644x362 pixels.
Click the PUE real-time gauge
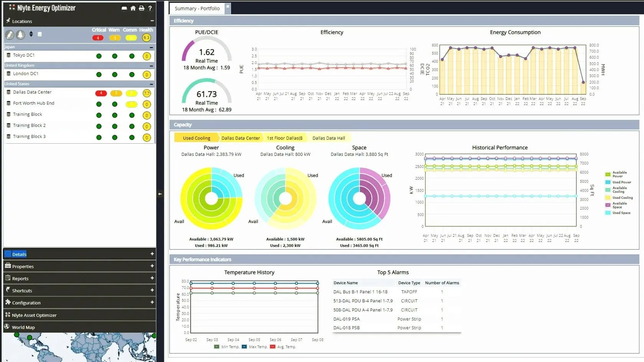coord(207,53)
